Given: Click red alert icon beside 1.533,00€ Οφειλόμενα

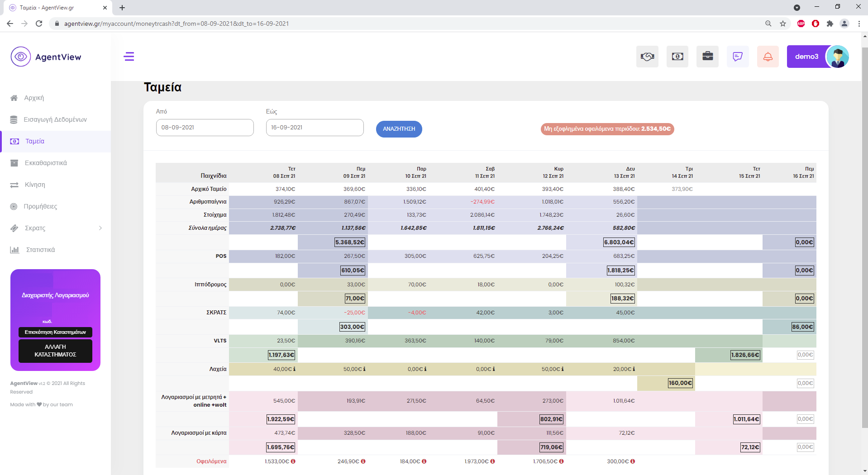Looking at the screenshot, I should (x=293, y=461).
